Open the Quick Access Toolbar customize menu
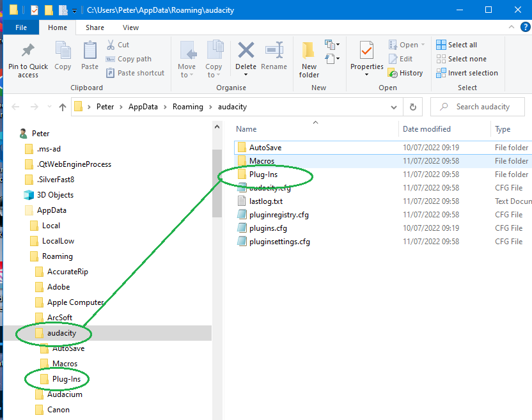The width and height of the screenshot is (532, 420). click(x=74, y=10)
